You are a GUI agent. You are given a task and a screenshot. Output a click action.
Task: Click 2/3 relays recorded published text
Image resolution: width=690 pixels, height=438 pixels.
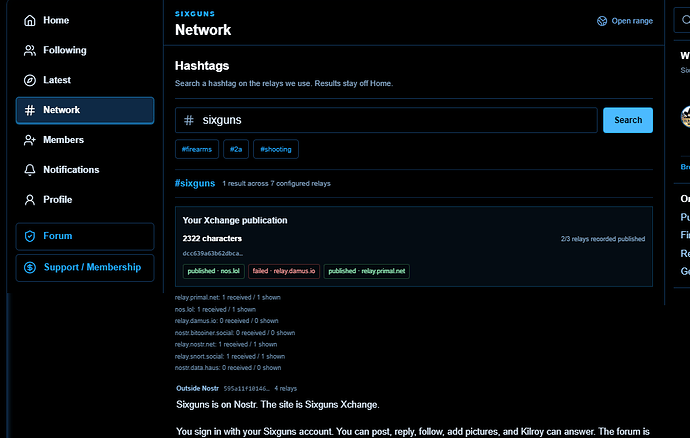[603, 239]
